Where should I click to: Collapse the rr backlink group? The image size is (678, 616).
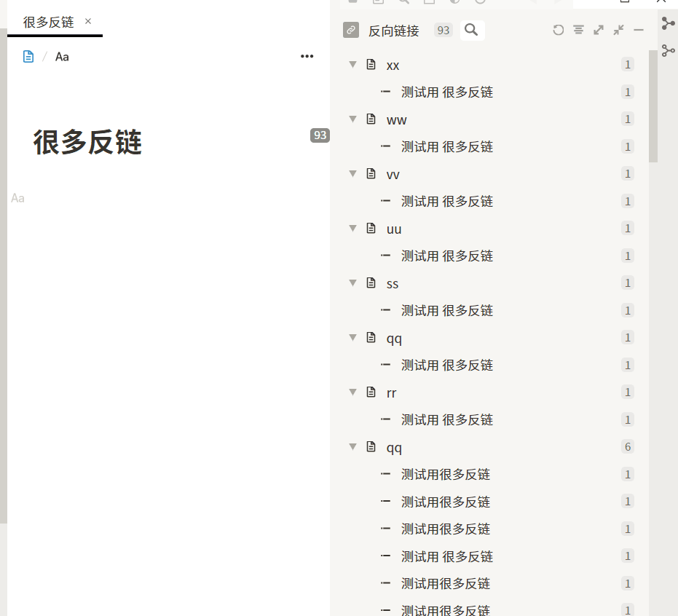pyautogui.click(x=352, y=392)
